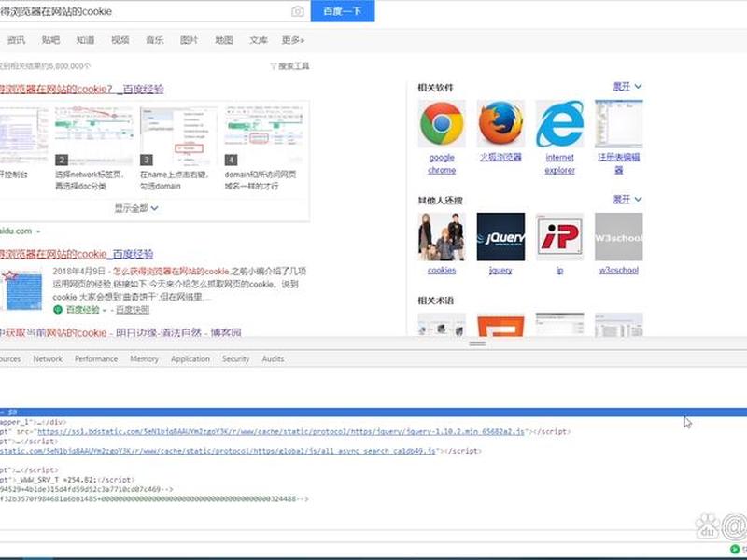
Task: Grab the DevTools panel divider handle
Action: coord(477,343)
